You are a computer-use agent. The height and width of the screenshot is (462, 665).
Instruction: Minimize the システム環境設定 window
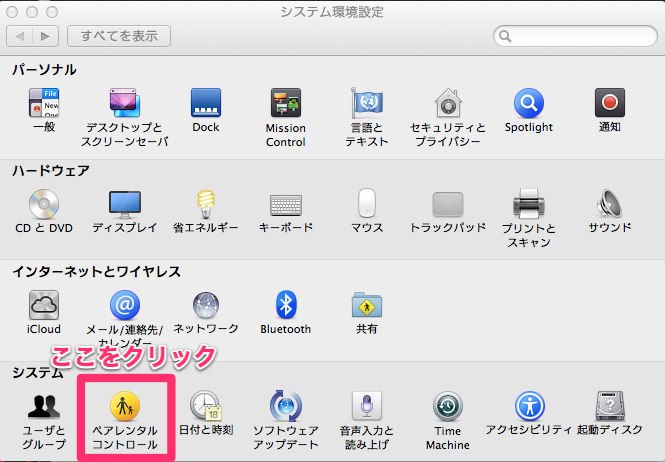(32, 12)
